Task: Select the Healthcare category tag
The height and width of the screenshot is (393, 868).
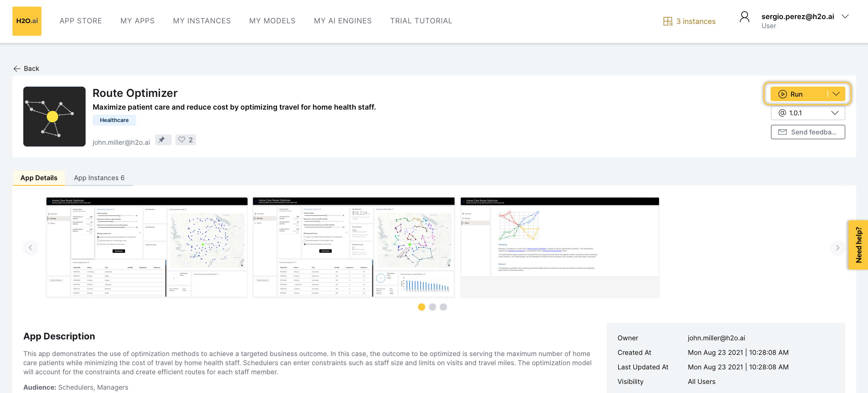Action: (114, 120)
